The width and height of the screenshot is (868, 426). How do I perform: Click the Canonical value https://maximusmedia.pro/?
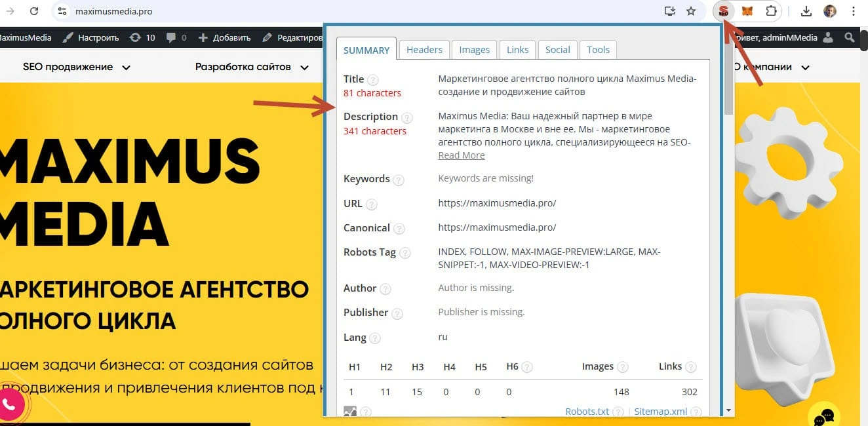(497, 227)
